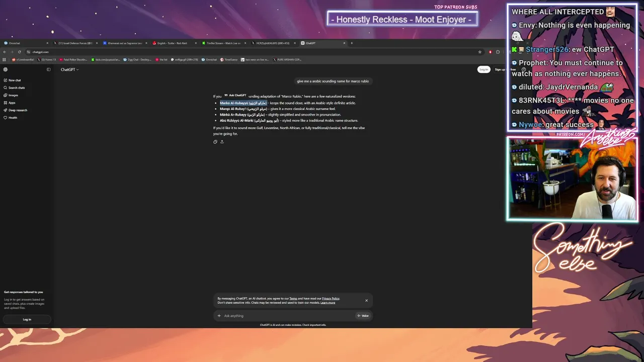
Task: Open the Apps section in sidebar
Action: [10, 103]
